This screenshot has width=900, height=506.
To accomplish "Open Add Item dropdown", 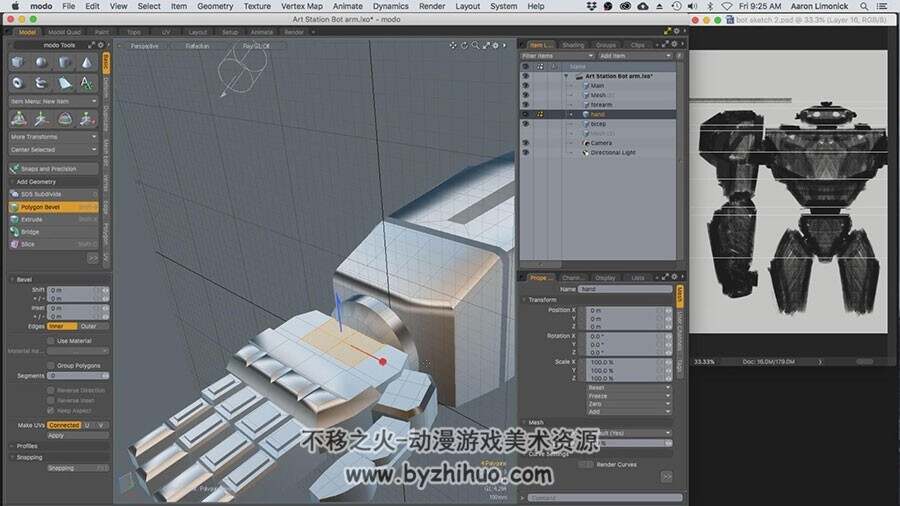I will point(635,56).
